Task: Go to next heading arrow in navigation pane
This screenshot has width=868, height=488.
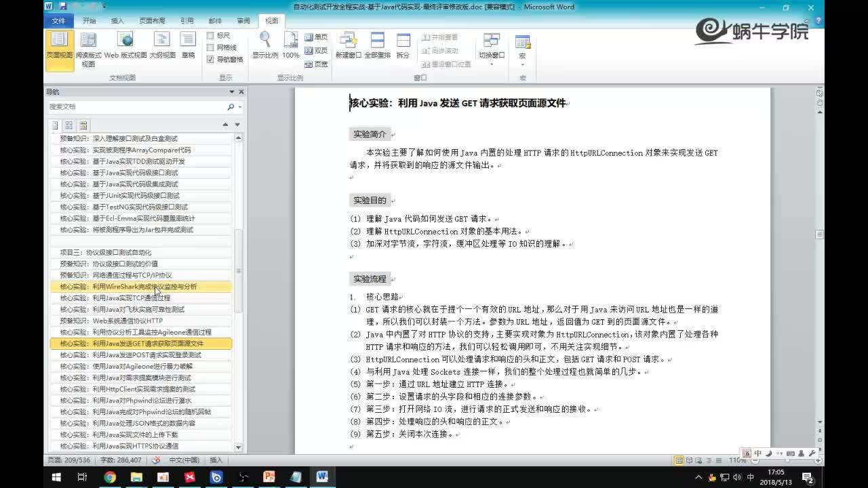Action: [x=237, y=125]
